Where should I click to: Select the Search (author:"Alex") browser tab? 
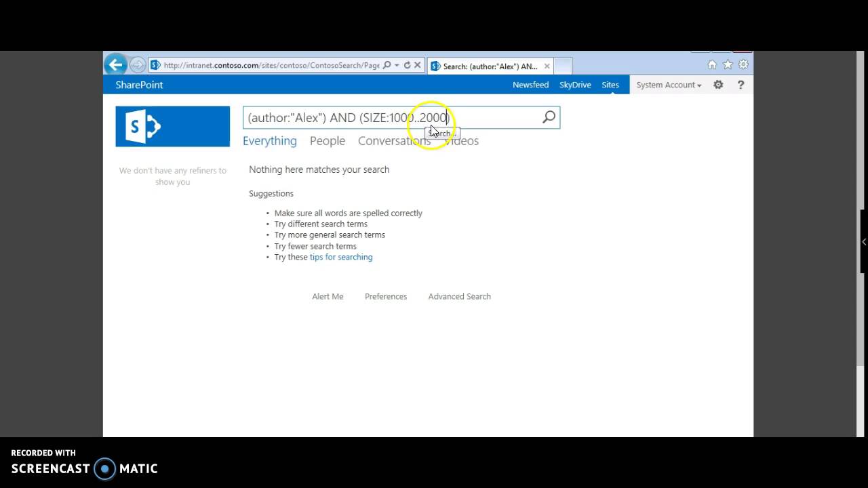(490, 66)
